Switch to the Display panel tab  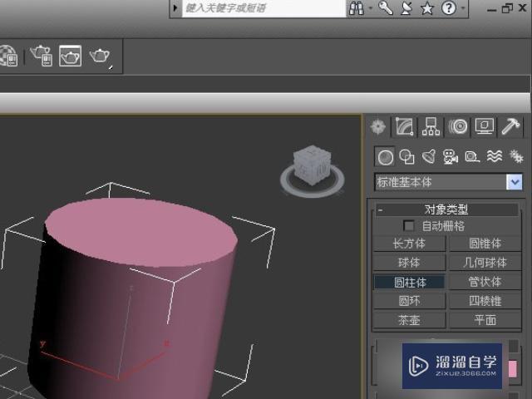pos(484,127)
